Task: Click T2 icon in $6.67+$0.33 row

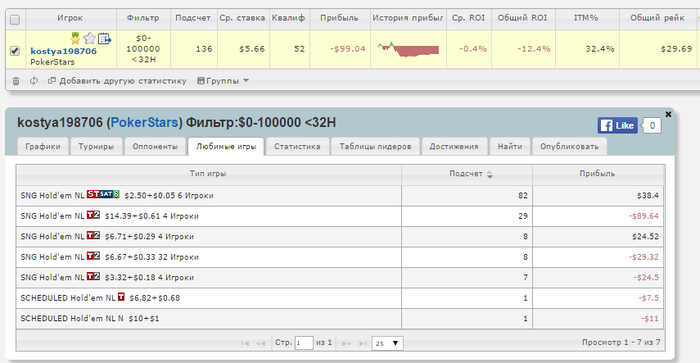Action: tap(93, 256)
